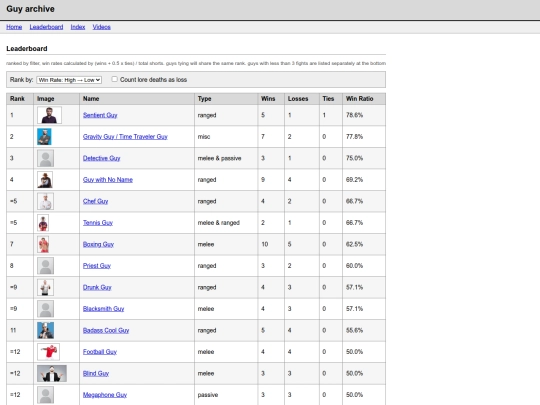Click Blacksmith Guy's placeholder avatar
540x405 pixels.
pyautogui.click(x=45, y=309)
